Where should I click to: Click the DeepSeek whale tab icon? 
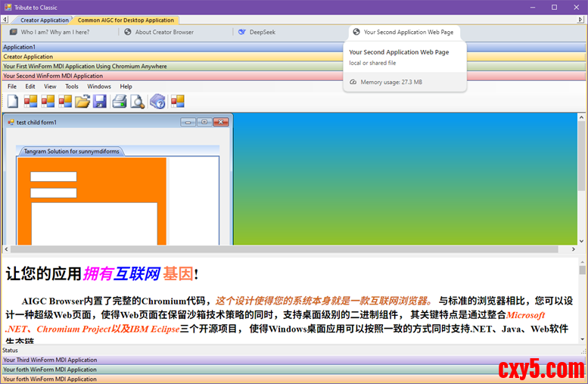[242, 33]
